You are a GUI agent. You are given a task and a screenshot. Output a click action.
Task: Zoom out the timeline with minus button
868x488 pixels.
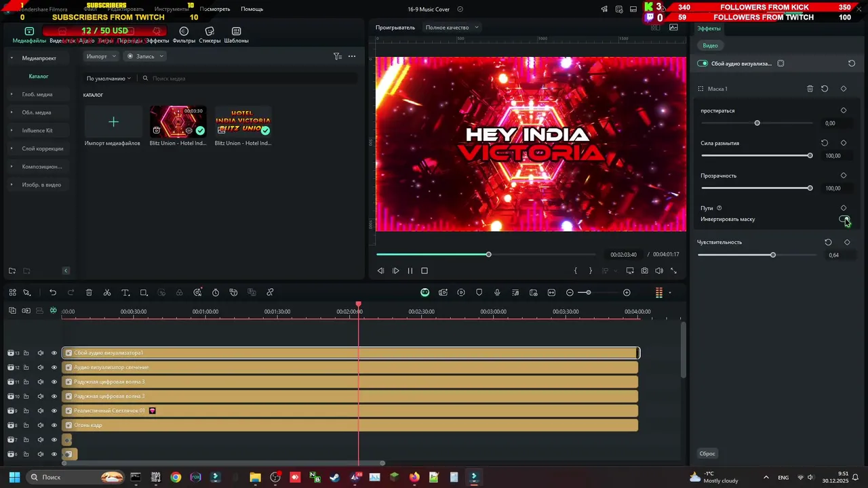tap(570, 293)
